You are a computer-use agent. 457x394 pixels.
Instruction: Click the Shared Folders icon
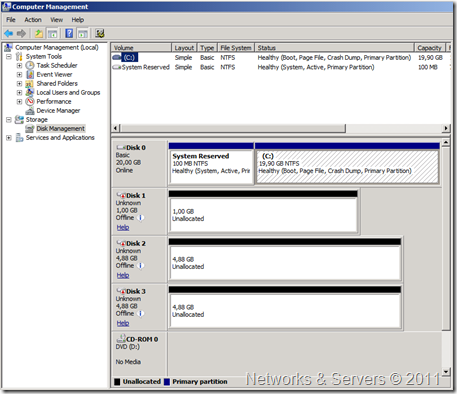click(x=30, y=83)
